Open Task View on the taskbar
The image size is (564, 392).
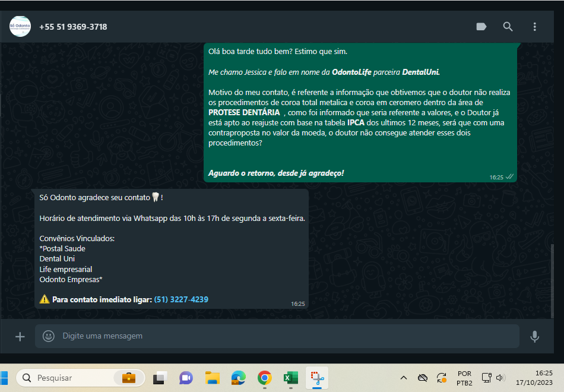[x=160, y=378]
